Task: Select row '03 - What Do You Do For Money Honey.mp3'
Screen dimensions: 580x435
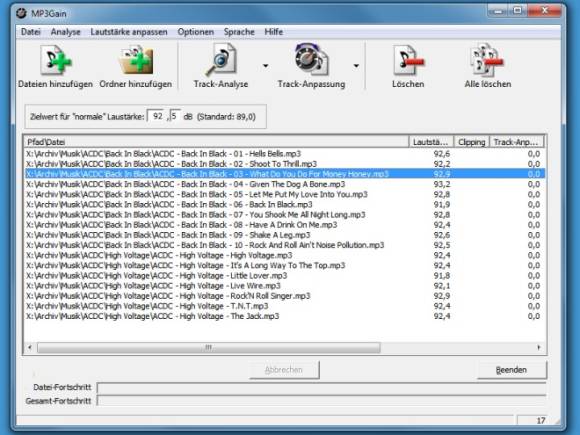Action: click(284, 174)
